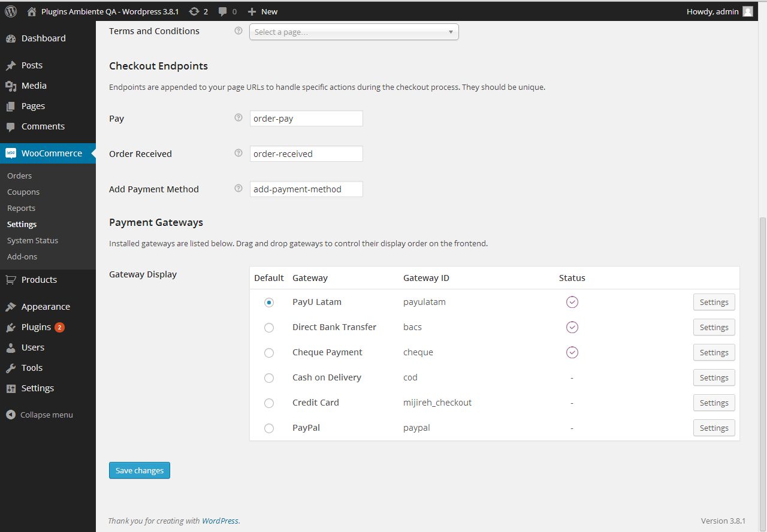
Task: Click the Status column header
Action: [x=572, y=278]
